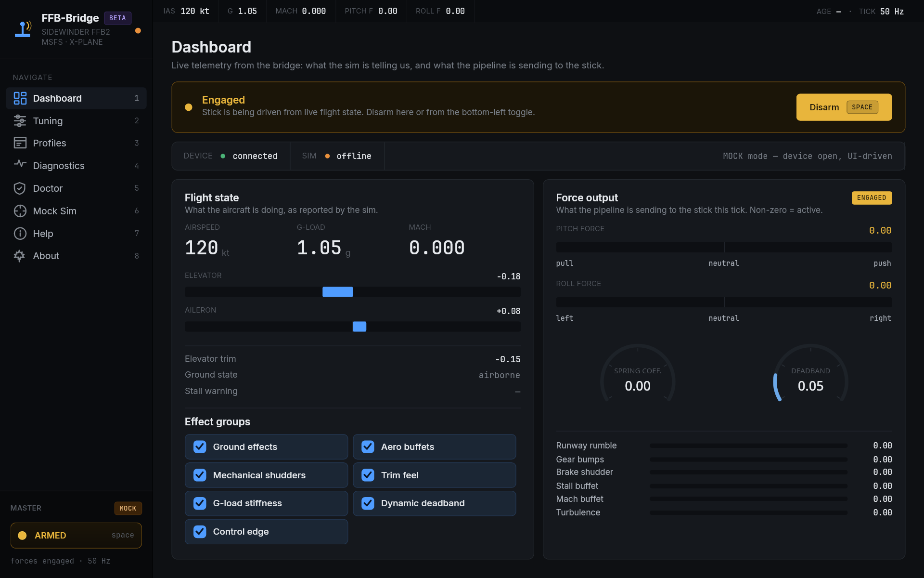Click the Elevator slider blue handle
Image resolution: width=924 pixels, height=578 pixels.
coord(337,292)
